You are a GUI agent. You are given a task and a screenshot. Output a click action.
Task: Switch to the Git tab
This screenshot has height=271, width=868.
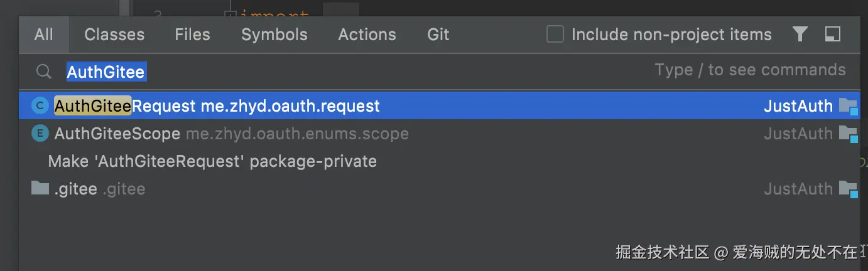[438, 34]
